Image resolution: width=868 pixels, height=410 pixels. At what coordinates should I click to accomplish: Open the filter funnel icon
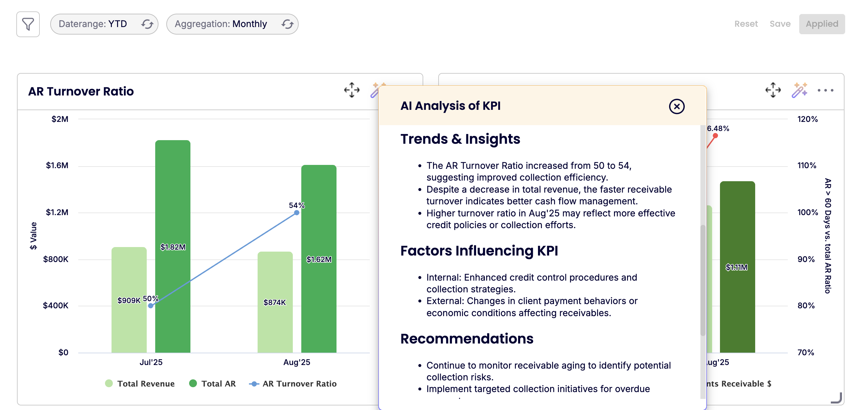28,24
